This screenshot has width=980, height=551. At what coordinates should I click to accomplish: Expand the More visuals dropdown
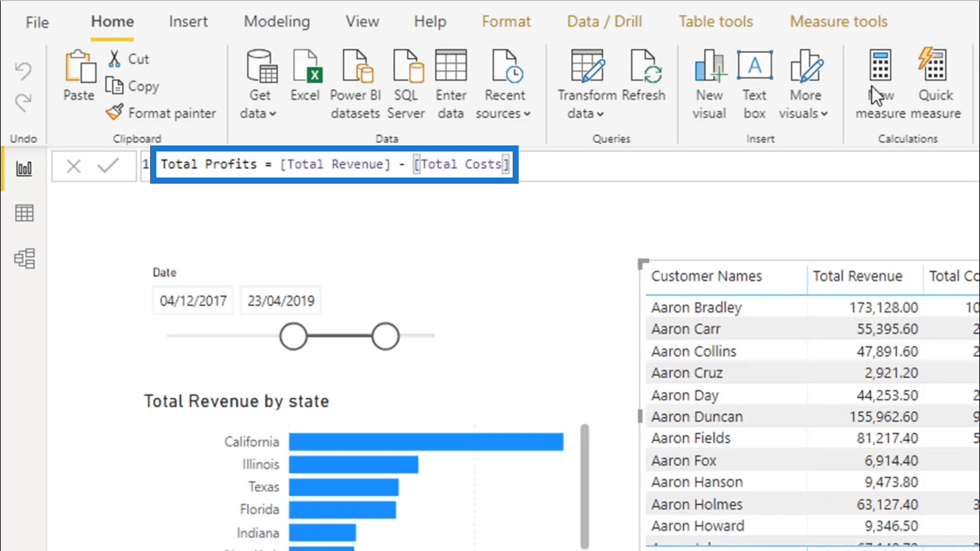click(804, 113)
